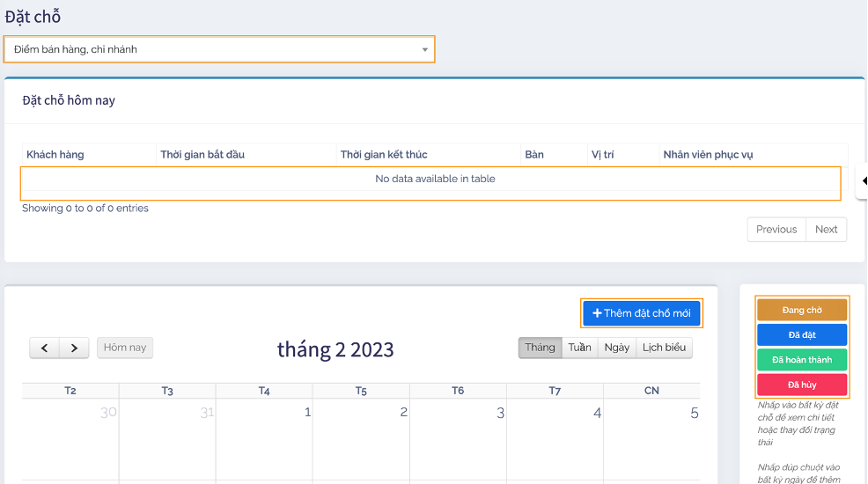This screenshot has height=484, width=868.
Task: Switch calendar to Lịch biểu view
Action: [x=664, y=348]
